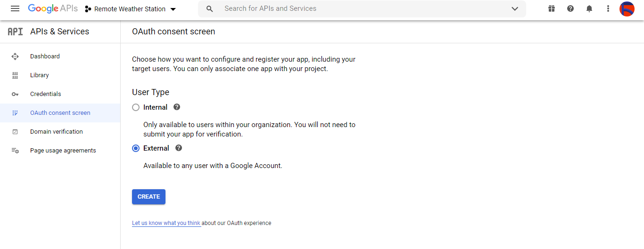Navigate to Domain verification
The image size is (644, 249).
(56, 132)
